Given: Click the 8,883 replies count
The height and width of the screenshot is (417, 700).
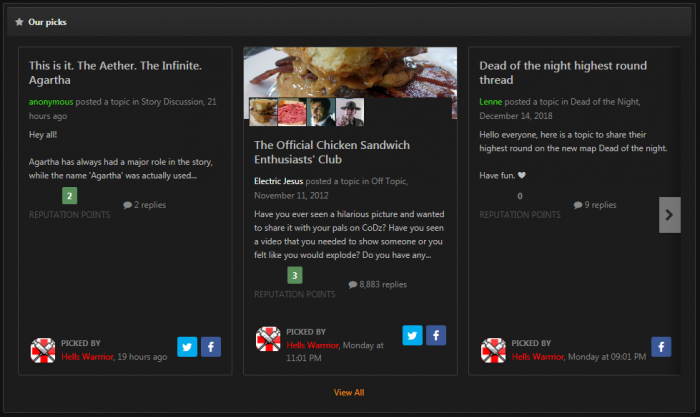Looking at the screenshot, I should [x=378, y=285].
